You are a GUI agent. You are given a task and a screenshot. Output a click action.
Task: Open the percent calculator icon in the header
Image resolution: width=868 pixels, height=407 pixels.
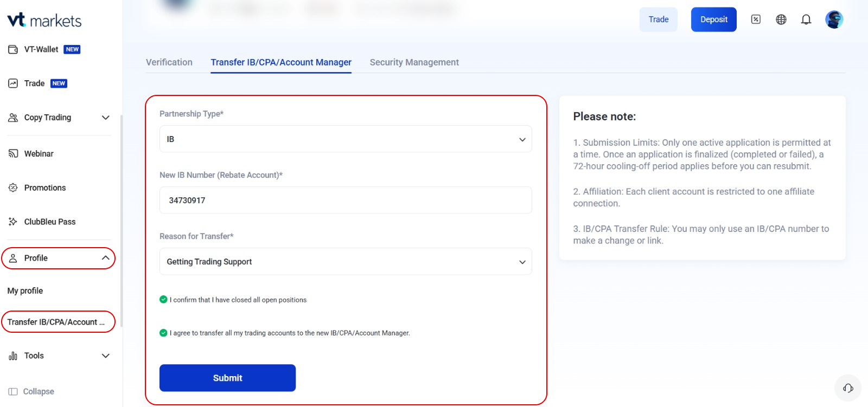(756, 20)
